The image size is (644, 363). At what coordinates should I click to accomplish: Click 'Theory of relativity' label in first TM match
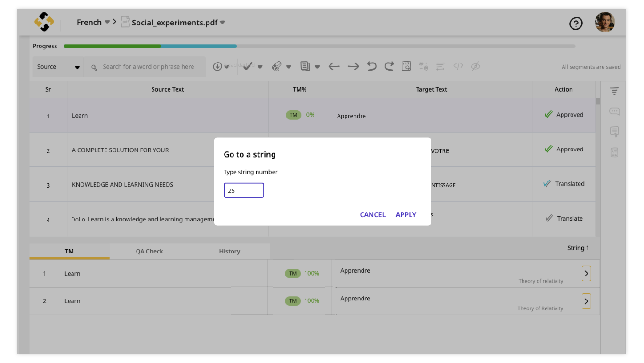pos(541,281)
